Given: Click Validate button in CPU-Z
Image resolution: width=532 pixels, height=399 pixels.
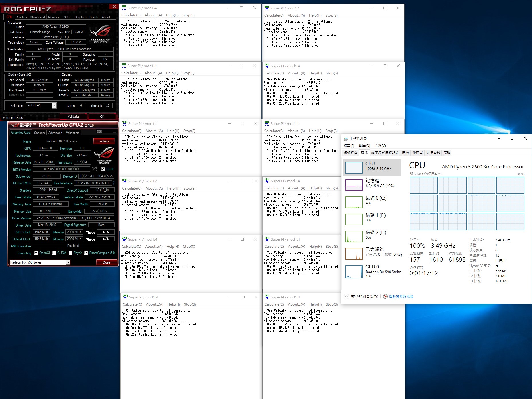Looking at the screenshot, I should point(73,117).
